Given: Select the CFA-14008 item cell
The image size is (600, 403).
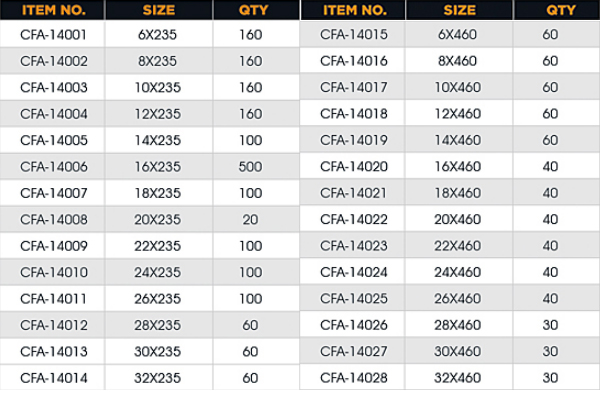Looking at the screenshot, I should pos(54,218).
